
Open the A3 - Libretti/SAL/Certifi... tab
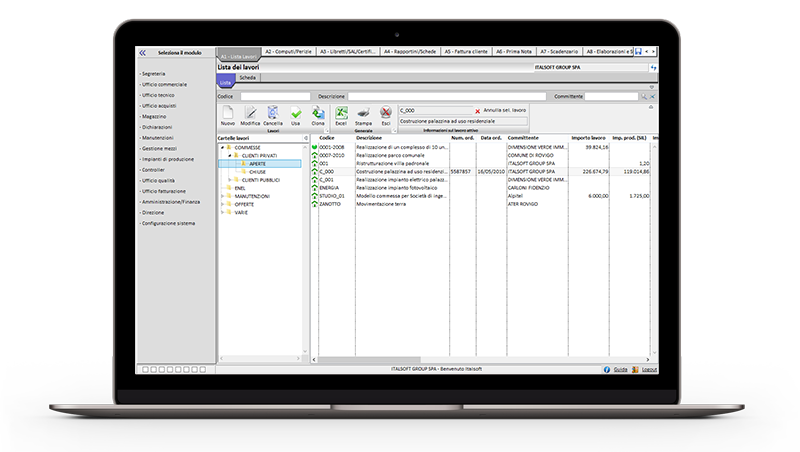coord(348,52)
